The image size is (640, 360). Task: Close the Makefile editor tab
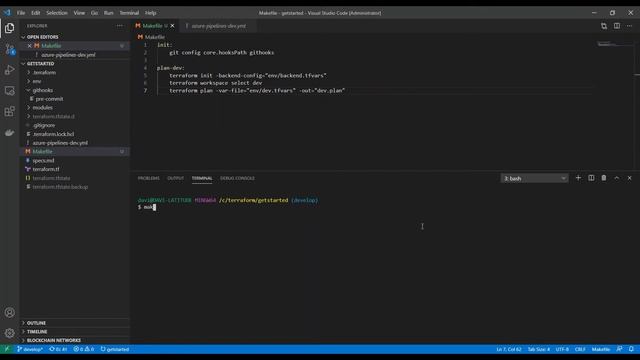click(172, 26)
